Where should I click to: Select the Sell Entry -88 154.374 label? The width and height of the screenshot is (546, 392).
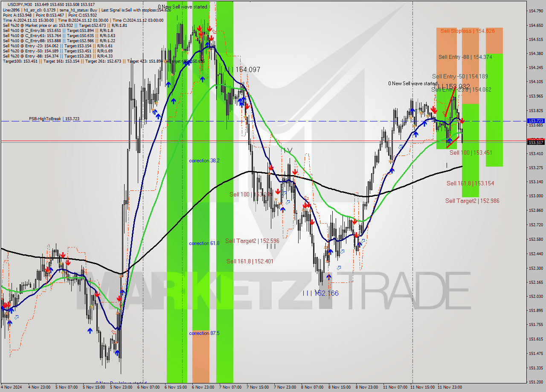[x=465, y=57]
